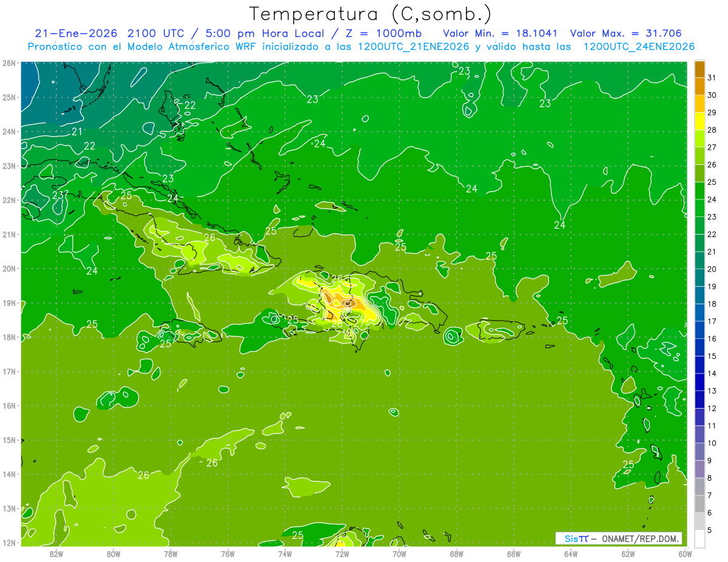Screen dimensions: 728x562
Task: Click the '80W' longitude axis label
Action: point(113,554)
